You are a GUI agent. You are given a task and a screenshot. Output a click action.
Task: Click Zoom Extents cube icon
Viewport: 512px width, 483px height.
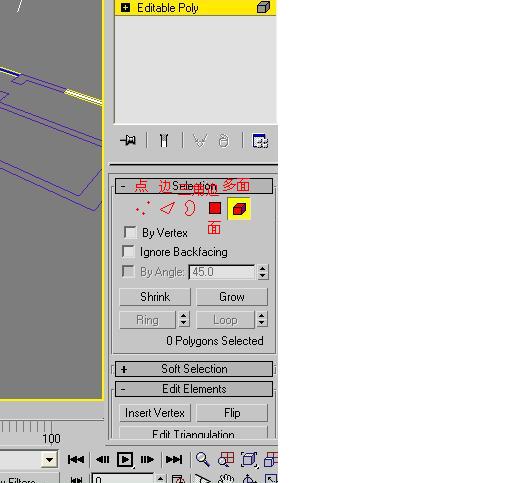coord(249,459)
